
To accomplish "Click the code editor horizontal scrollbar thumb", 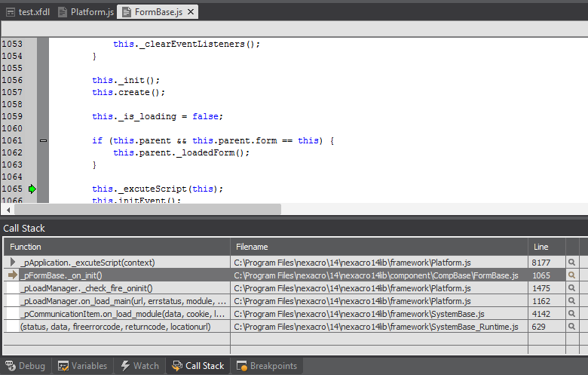I will click(147, 210).
